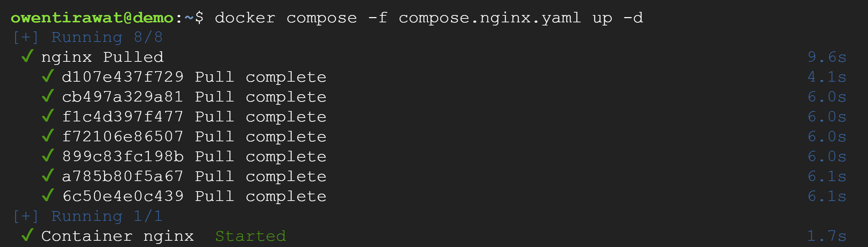868x247 pixels.
Task: Click the green Started status text
Action: pos(251,236)
